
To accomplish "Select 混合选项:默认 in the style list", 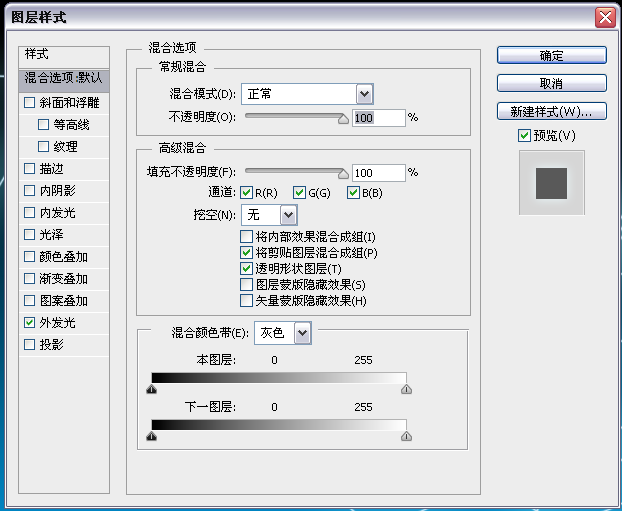I will [68, 77].
